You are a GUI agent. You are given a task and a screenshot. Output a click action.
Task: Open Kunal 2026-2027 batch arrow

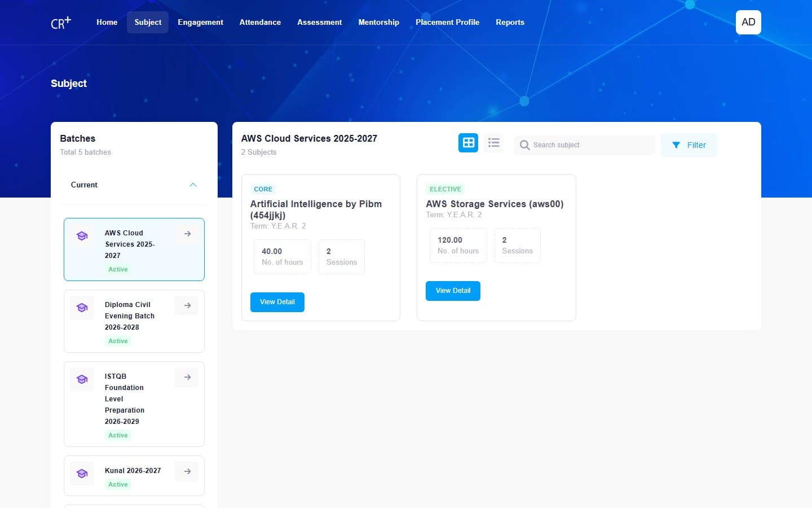[x=187, y=471]
